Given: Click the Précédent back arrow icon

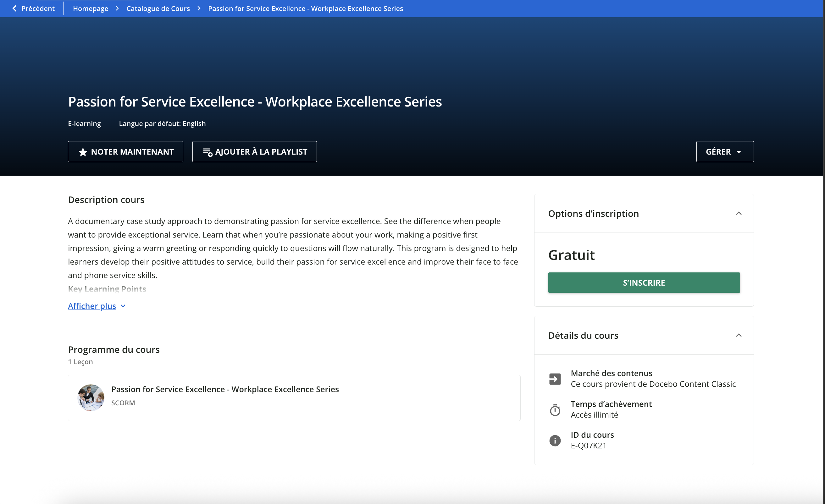Looking at the screenshot, I should [x=14, y=8].
